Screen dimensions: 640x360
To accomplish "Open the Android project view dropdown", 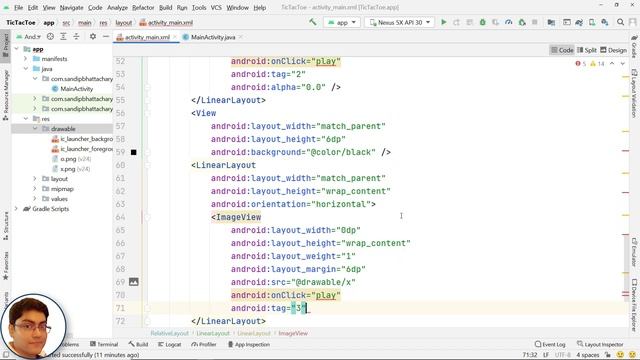I will point(28,37).
